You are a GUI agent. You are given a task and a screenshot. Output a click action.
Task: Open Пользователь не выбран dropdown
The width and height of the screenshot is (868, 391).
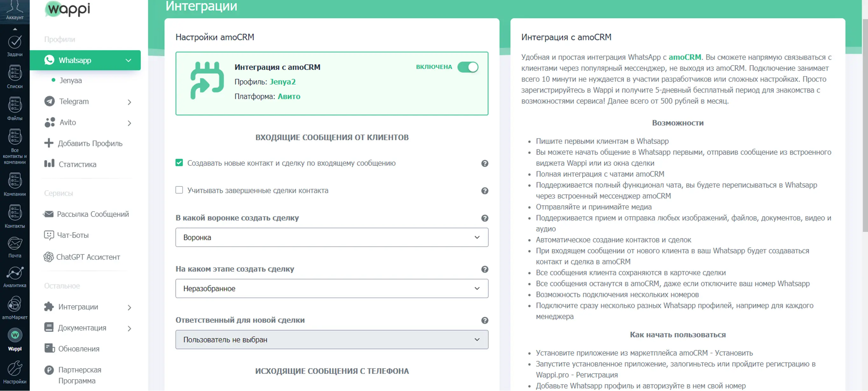pyautogui.click(x=332, y=340)
